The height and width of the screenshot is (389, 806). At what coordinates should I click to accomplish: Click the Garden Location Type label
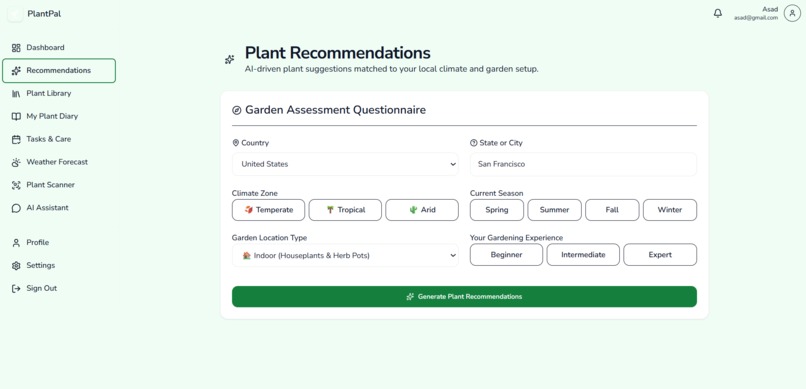pyautogui.click(x=269, y=238)
